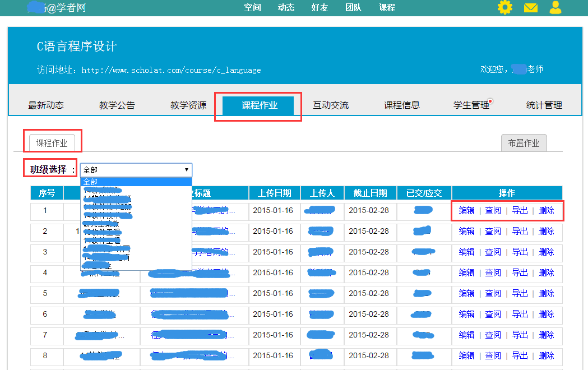
Task: Switch to the 课程作业 main tab
Action: point(259,105)
